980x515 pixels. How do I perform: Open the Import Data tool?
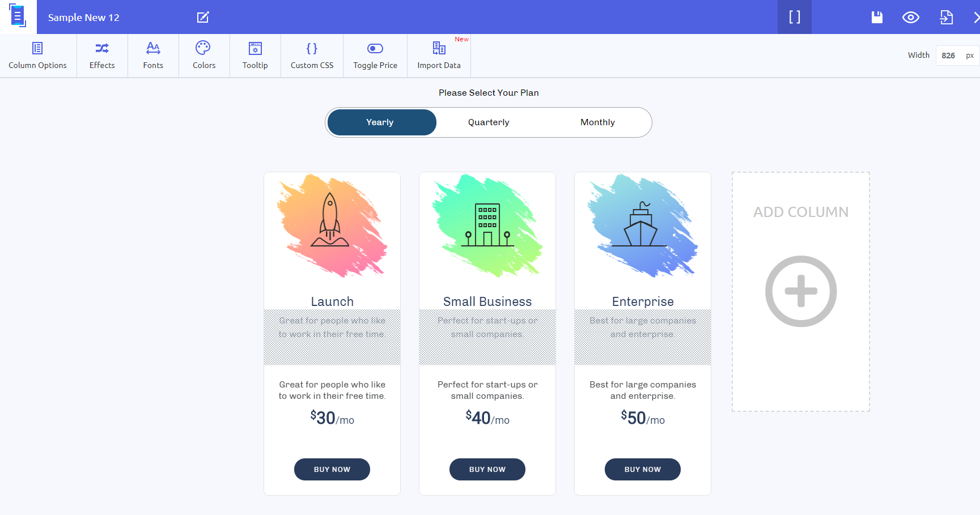pyautogui.click(x=439, y=56)
